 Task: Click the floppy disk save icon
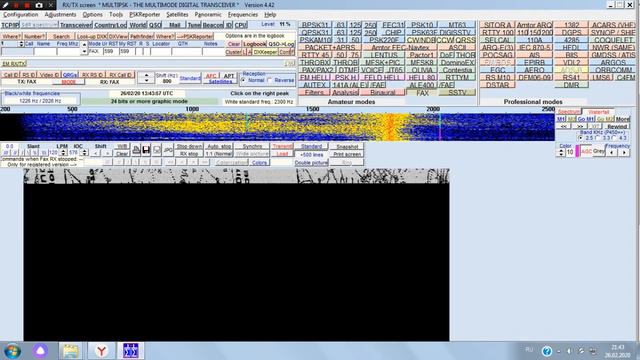click(x=146, y=150)
